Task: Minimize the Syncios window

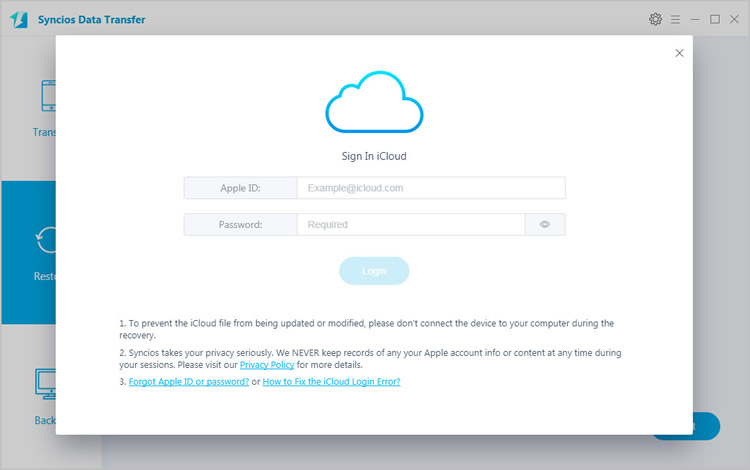Action: click(695, 20)
